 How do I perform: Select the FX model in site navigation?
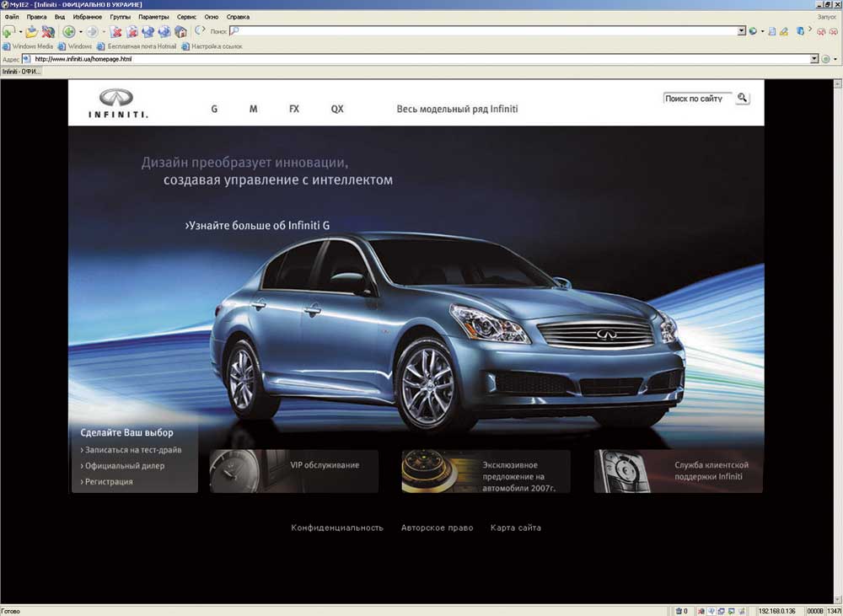pos(294,109)
